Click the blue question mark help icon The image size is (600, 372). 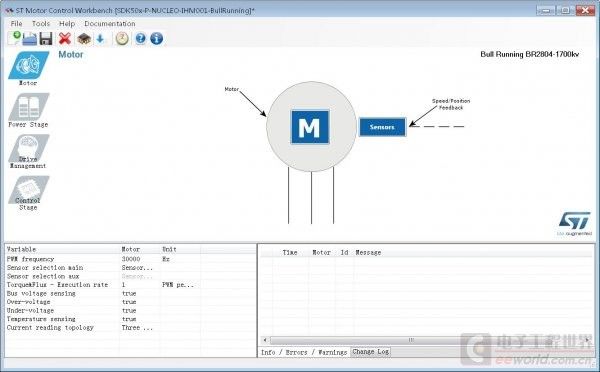[140, 39]
